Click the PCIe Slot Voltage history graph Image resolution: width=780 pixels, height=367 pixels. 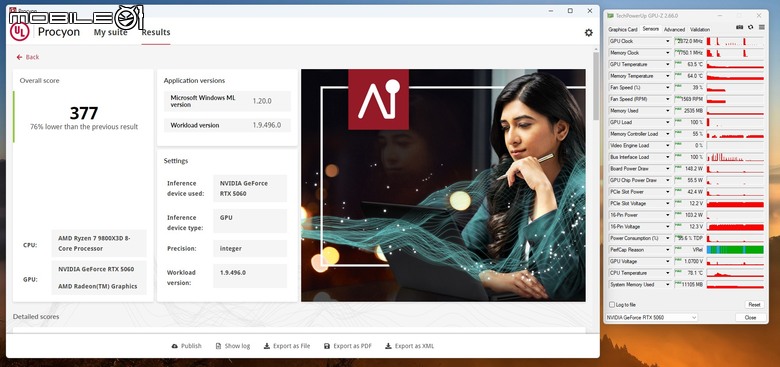coord(735,204)
